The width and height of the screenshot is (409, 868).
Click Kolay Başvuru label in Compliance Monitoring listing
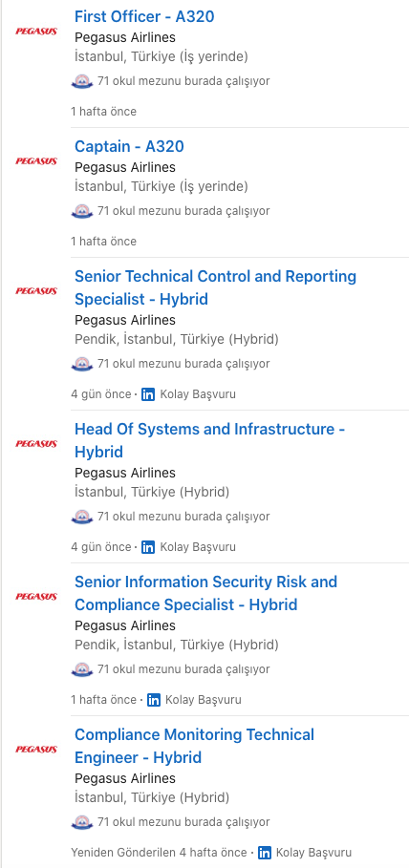tap(313, 853)
